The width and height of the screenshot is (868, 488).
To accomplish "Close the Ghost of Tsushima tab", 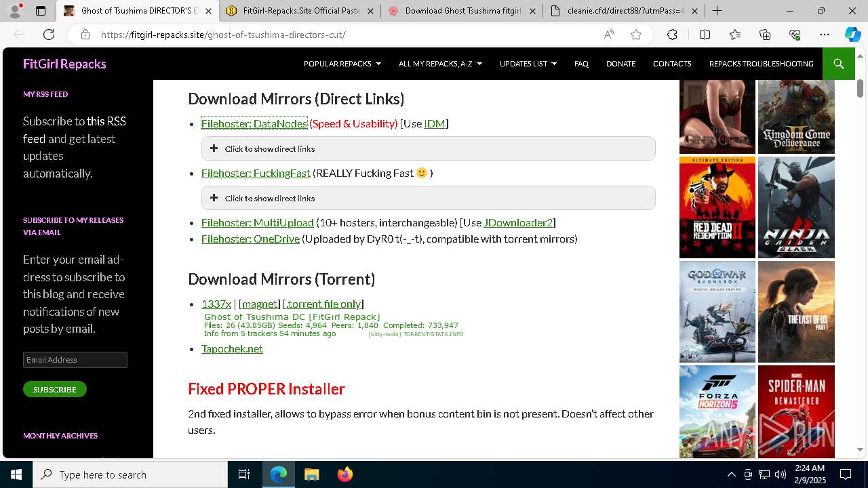I will pos(208,11).
